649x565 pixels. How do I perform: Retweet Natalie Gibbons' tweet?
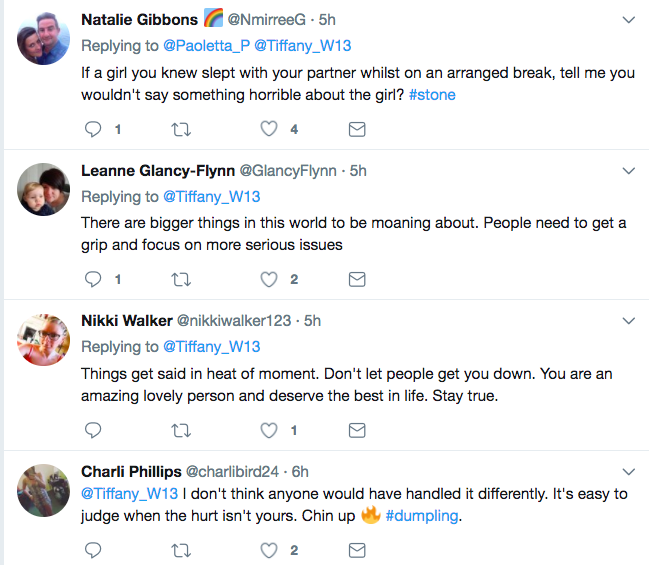tap(181, 129)
